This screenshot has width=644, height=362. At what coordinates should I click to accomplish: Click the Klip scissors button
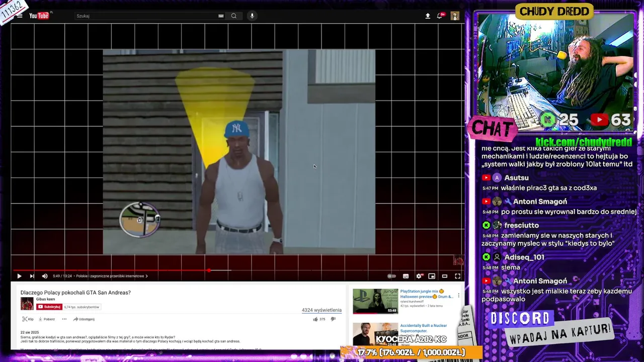pyautogui.click(x=28, y=319)
